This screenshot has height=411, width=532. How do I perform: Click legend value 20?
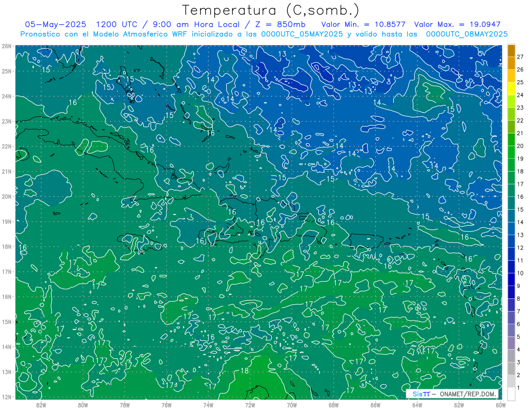pos(520,145)
